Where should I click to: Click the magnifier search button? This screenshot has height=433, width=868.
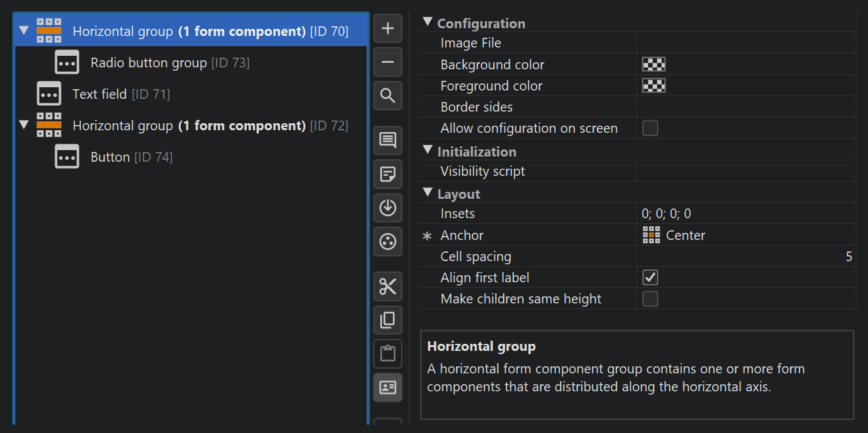388,96
